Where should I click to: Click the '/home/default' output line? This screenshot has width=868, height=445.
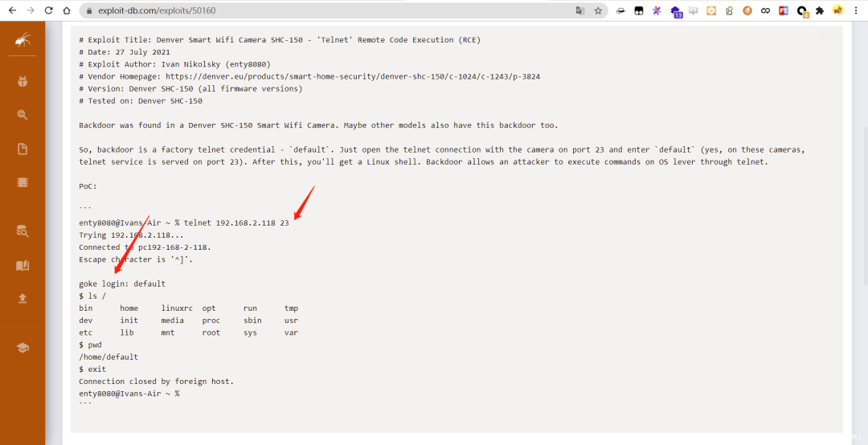108,357
